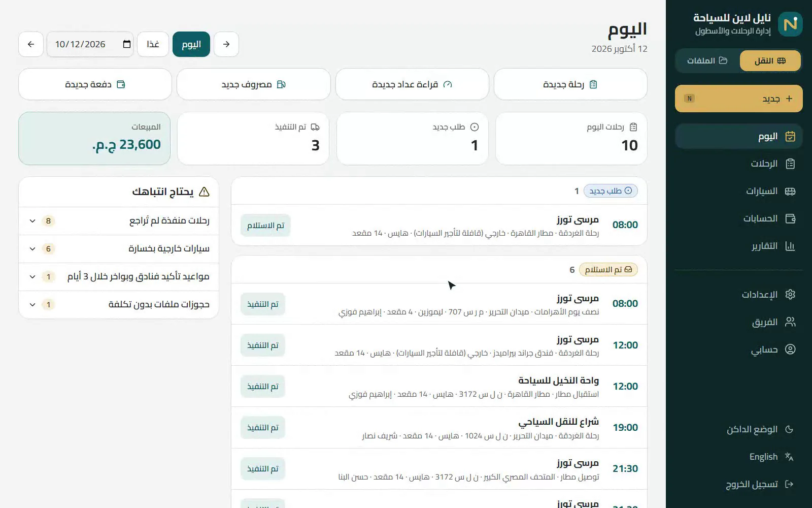This screenshot has width=812, height=508.
Task: Select غدًا date button
Action: click(153, 44)
